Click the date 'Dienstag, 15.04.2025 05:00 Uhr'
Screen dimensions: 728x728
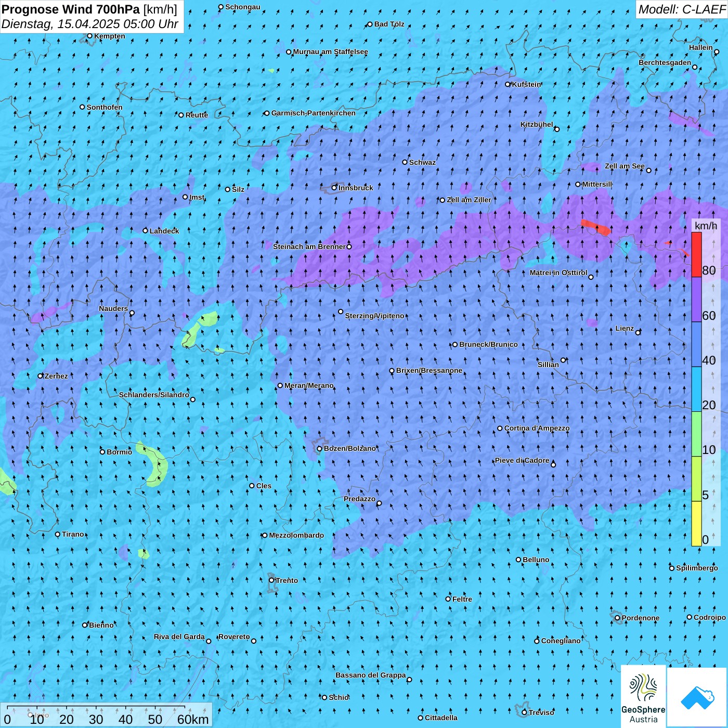pyautogui.click(x=90, y=24)
